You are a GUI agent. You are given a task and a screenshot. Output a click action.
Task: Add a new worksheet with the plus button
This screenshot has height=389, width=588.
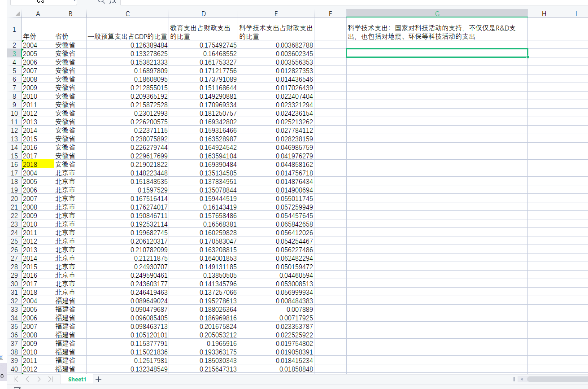click(98, 379)
